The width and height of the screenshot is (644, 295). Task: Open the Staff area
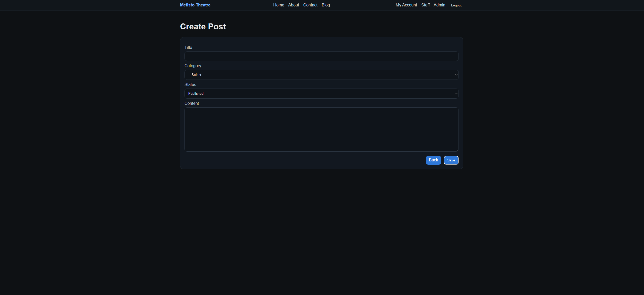click(x=425, y=5)
